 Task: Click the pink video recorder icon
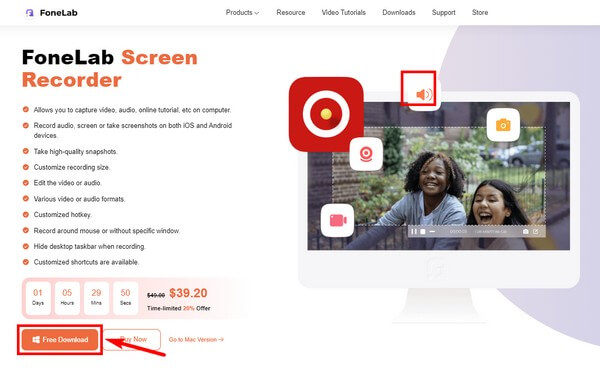338,220
